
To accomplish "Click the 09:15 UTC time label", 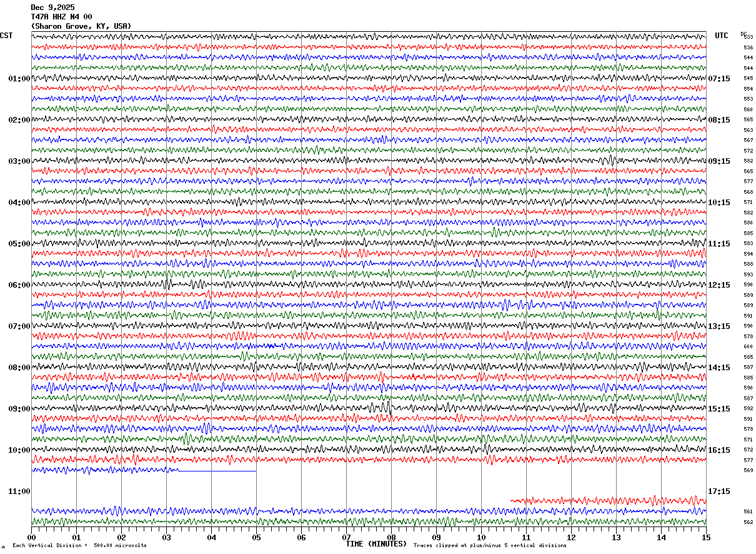I will click(719, 161).
